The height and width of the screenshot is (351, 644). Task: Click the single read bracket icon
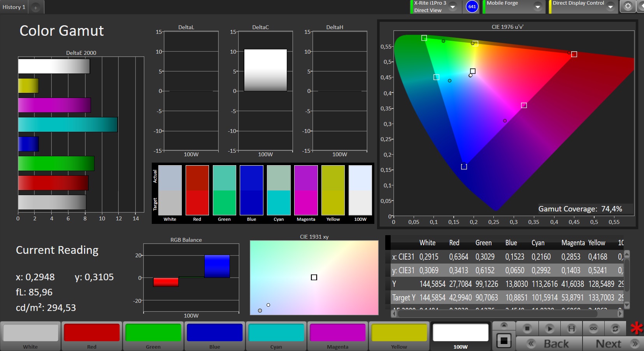[x=571, y=329]
